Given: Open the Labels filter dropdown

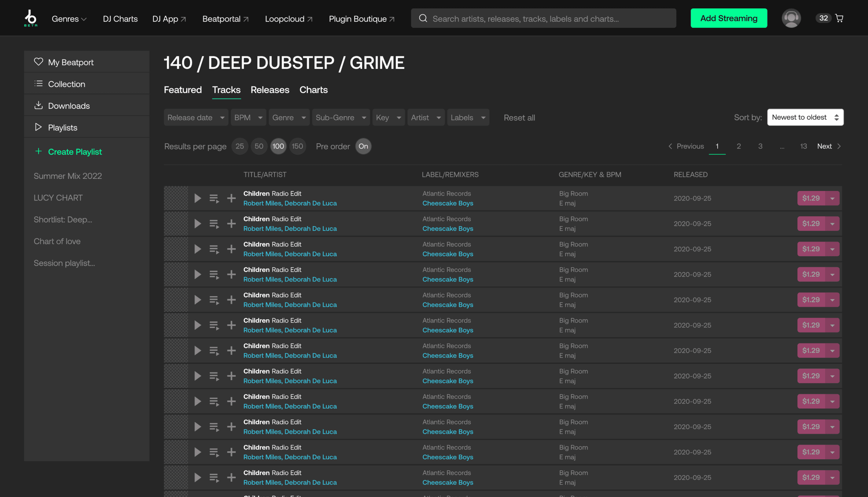Looking at the screenshot, I should [x=468, y=118].
